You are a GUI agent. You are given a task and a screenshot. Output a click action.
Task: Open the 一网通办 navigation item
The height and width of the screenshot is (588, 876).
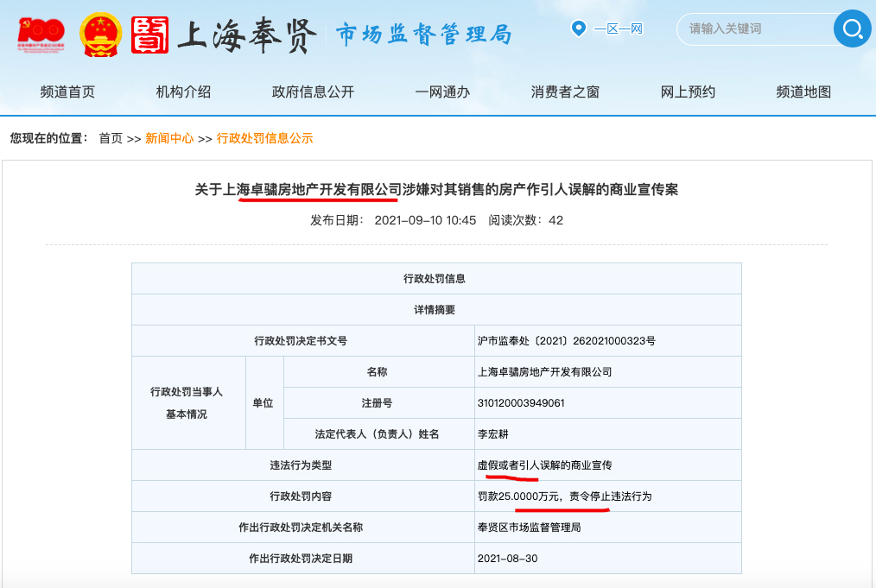[442, 92]
